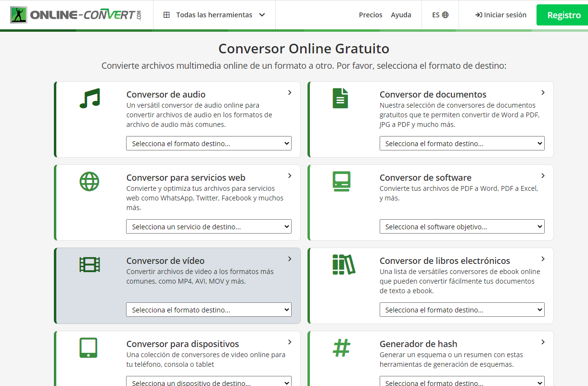Click the Iniciar sesión link
The image size is (588, 386).
(500, 15)
